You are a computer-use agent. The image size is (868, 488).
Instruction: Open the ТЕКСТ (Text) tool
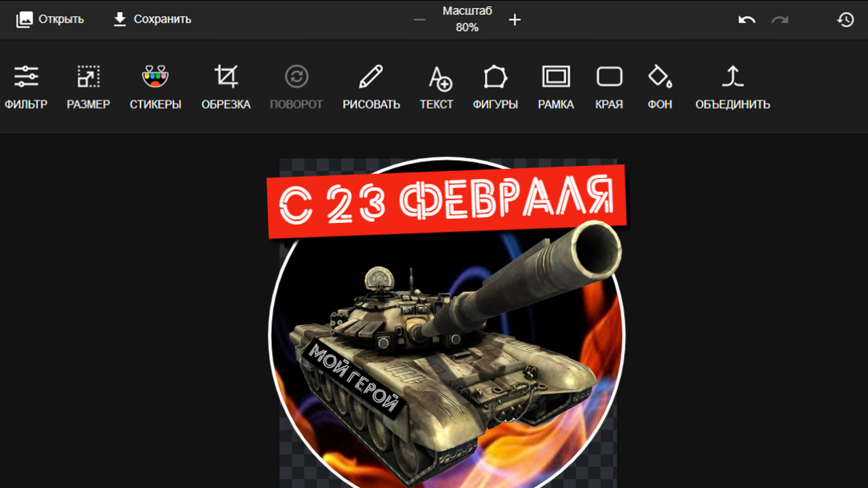point(437,85)
